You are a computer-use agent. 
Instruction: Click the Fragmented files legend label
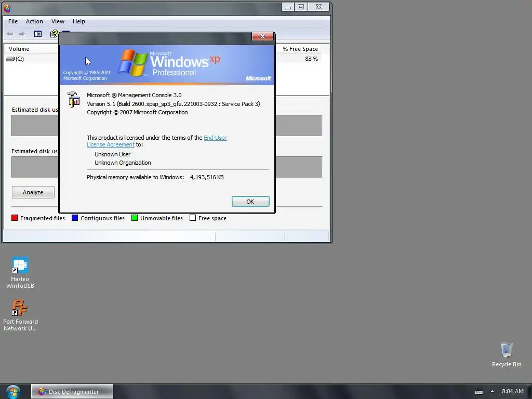(x=43, y=218)
